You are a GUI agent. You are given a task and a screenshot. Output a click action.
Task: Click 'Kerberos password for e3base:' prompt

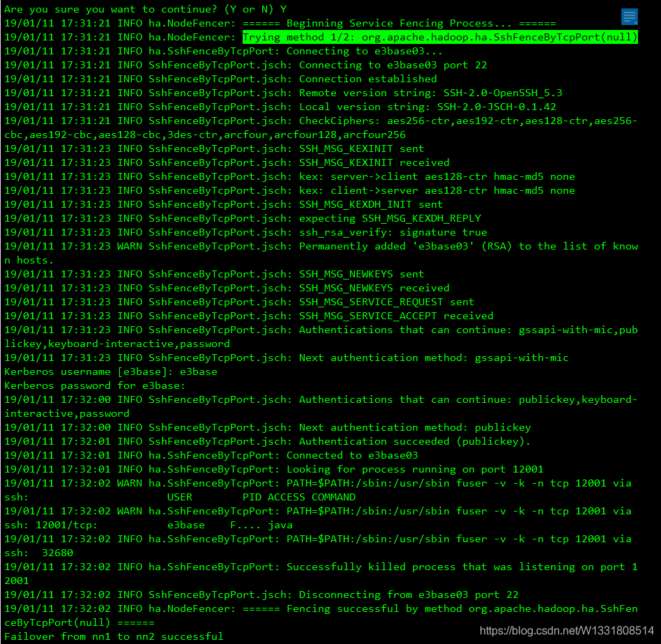[x=95, y=385]
